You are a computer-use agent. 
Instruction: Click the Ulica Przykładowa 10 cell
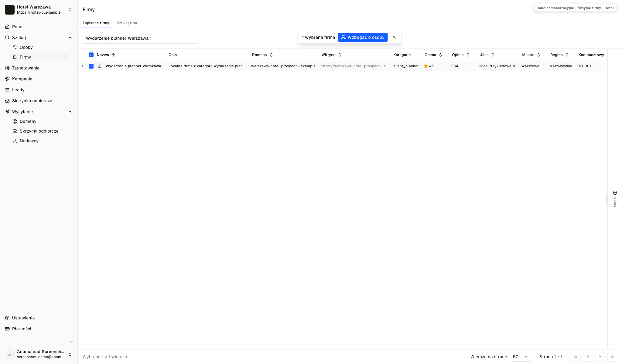pyautogui.click(x=497, y=66)
